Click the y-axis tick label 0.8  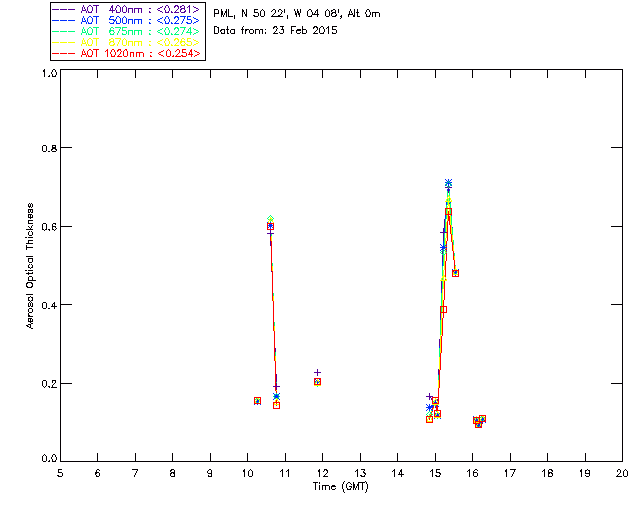(49, 148)
